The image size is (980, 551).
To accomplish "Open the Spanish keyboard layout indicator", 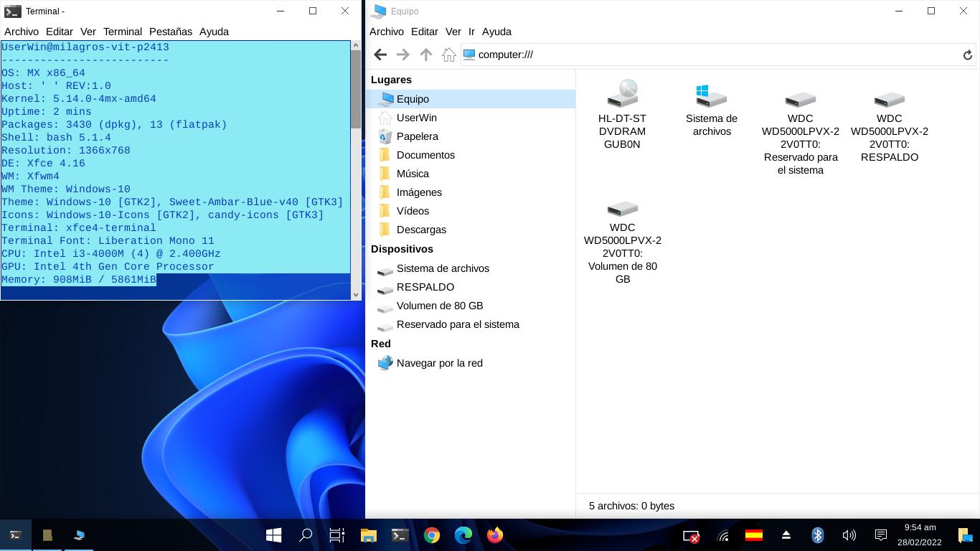I will 753,535.
